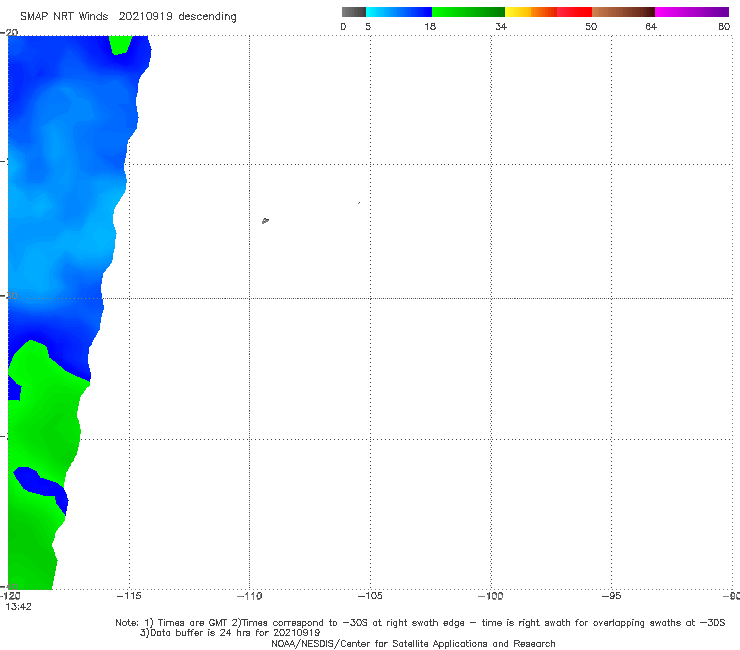740x650 pixels.
Task: Click the dark blue pocket inside the lower green area
Action: point(42,490)
